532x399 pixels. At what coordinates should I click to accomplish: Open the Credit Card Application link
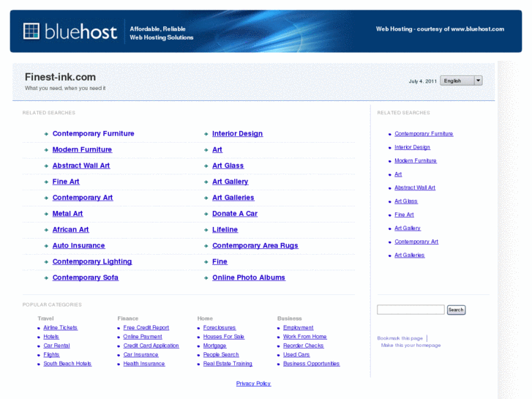(151, 346)
